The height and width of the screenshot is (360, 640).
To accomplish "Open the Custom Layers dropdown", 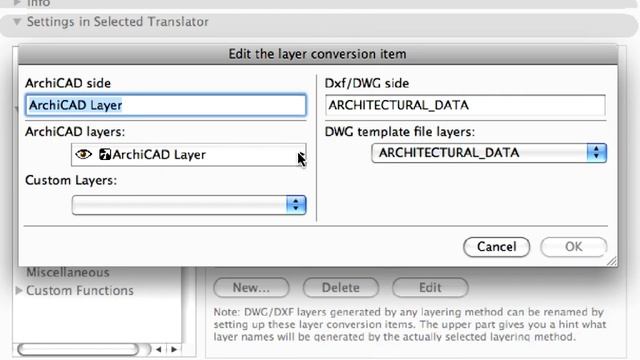I will (189, 204).
